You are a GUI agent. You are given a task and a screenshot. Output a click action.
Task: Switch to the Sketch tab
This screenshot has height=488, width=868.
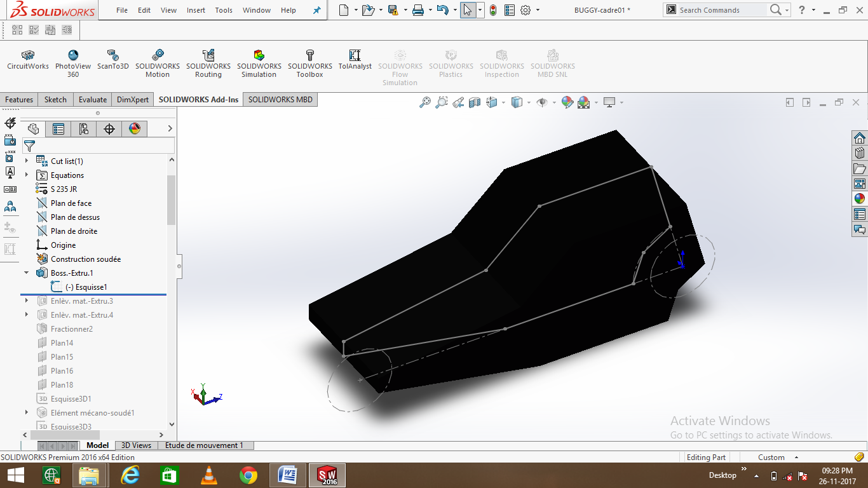click(x=55, y=99)
